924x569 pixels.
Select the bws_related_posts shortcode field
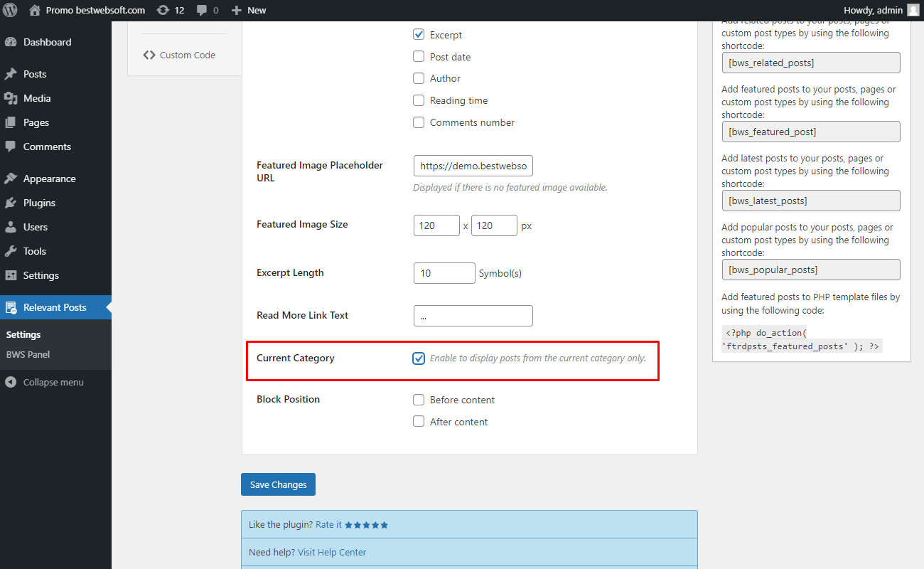point(811,63)
